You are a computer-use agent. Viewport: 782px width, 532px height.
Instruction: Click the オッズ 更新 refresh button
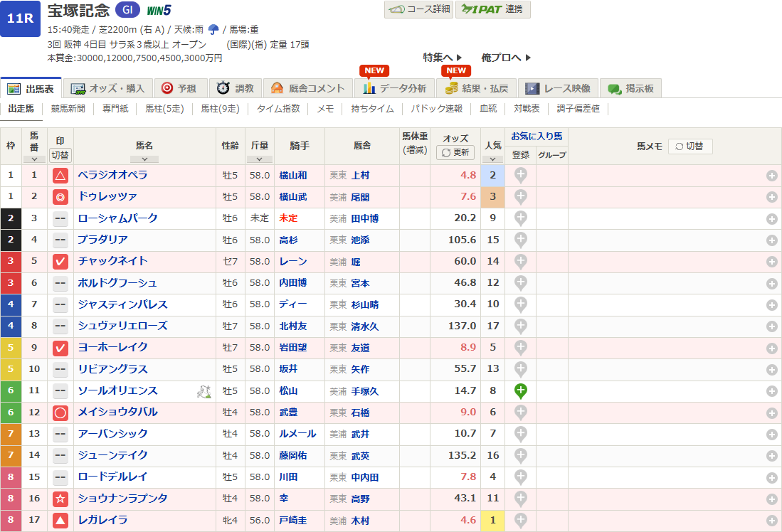click(x=455, y=152)
